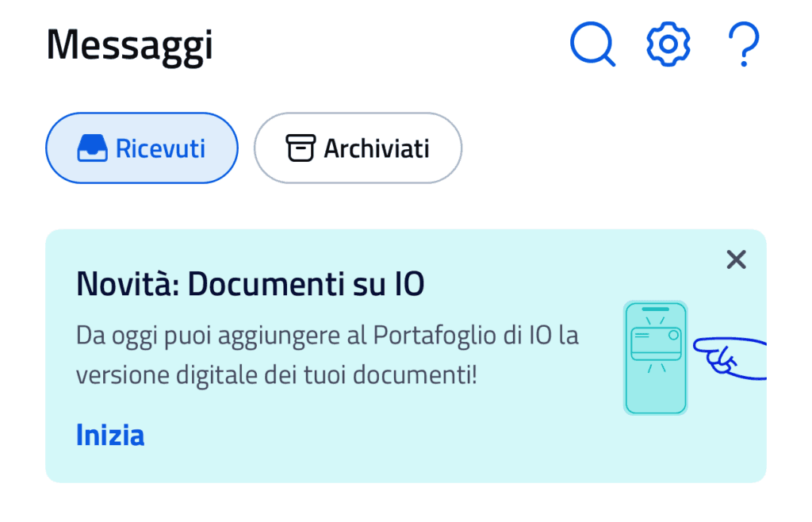
Task: Click the 'Novità: Documenti su IO' heading
Action: [251, 283]
